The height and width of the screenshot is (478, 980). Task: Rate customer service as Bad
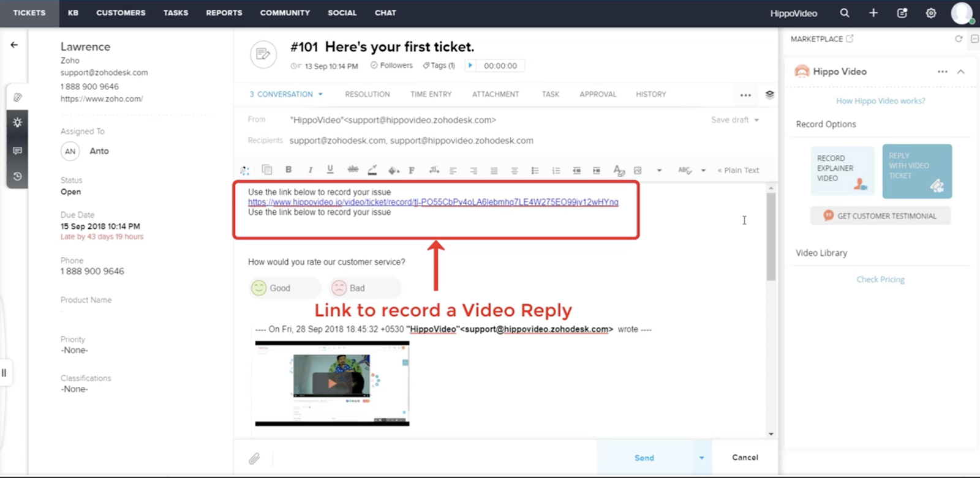364,288
